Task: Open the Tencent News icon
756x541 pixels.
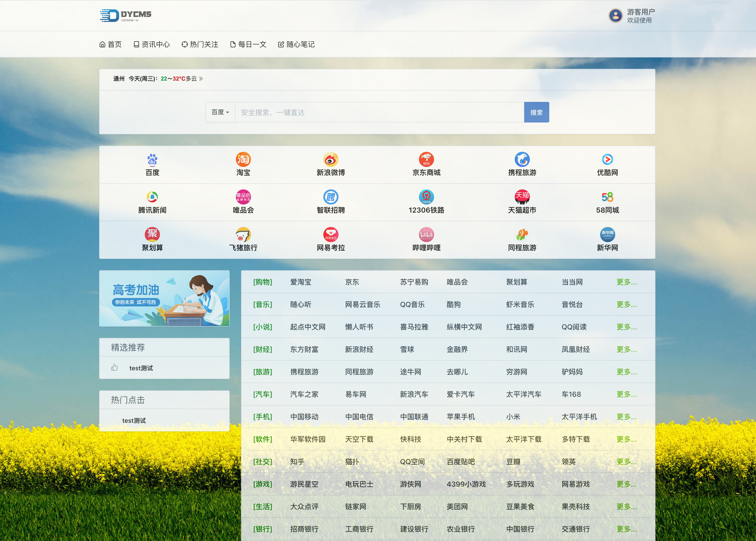Action: pos(152,197)
